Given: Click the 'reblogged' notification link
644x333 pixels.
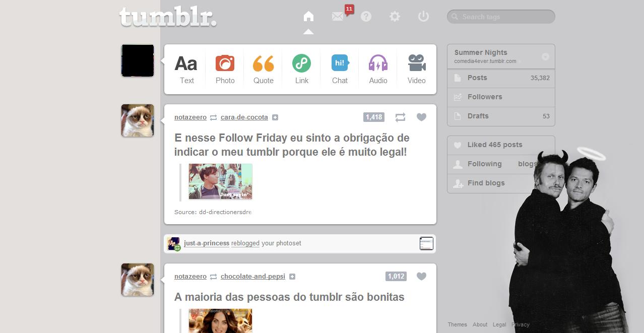Looking at the screenshot, I should click(245, 243).
